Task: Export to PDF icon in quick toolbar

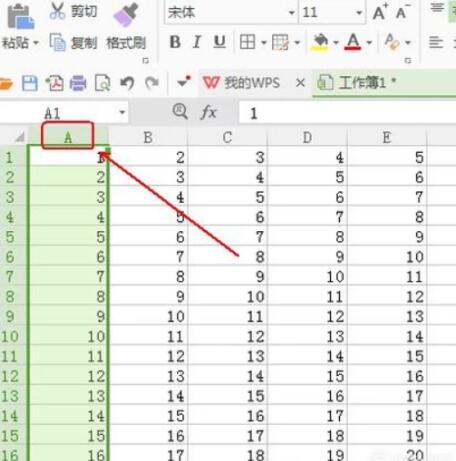Action: pyautogui.click(x=55, y=83)
